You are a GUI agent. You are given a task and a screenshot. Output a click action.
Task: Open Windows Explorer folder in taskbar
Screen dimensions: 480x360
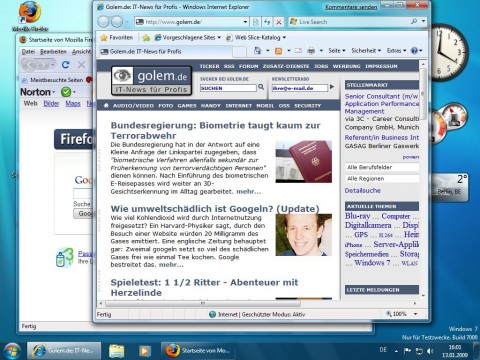pos(116,351)
